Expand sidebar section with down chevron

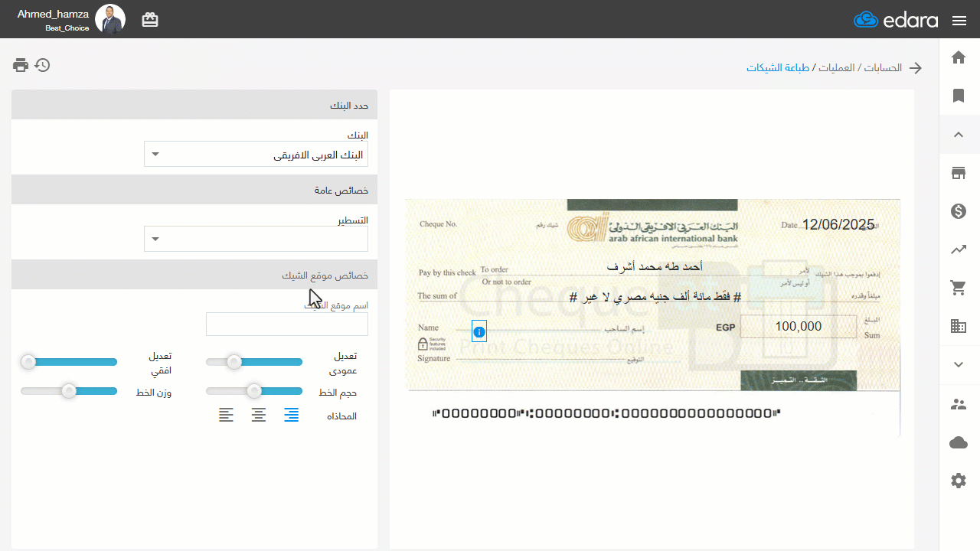(x=959, y=364)
